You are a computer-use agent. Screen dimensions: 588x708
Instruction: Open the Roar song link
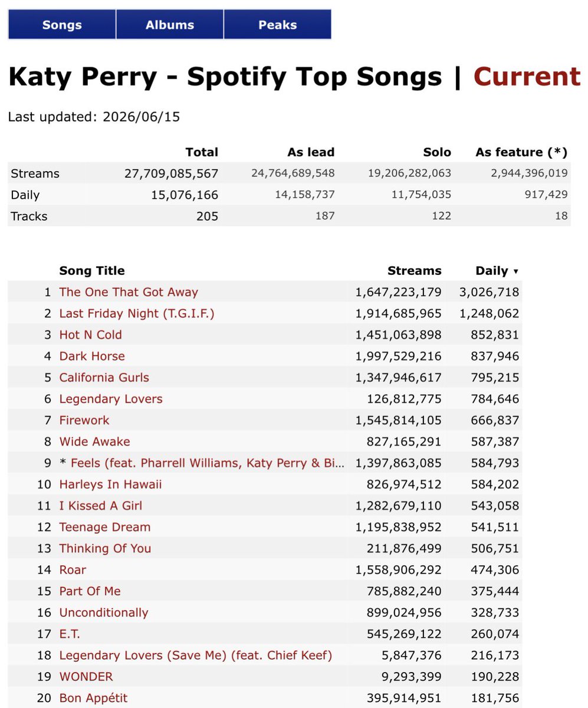coord(73,570)
